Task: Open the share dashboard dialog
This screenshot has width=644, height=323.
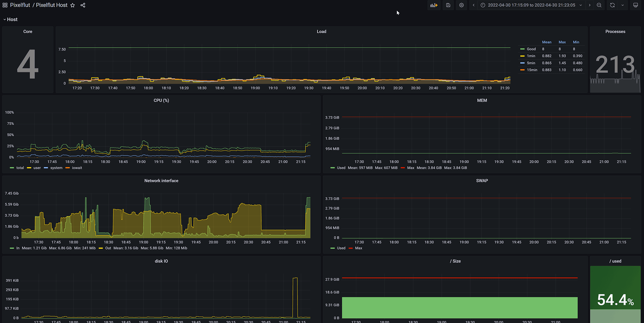Action: point(83,5)
